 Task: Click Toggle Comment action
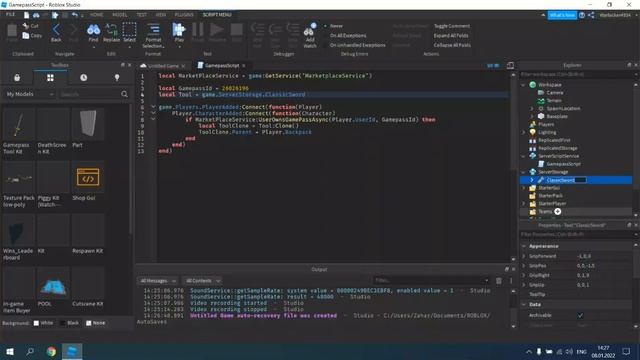(451, 26)
